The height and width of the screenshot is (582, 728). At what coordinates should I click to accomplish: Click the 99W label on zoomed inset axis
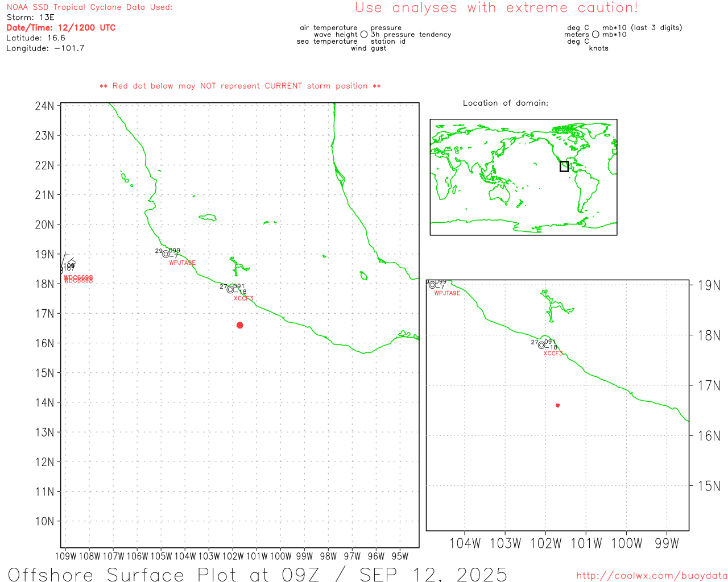[x=667, y=543]
